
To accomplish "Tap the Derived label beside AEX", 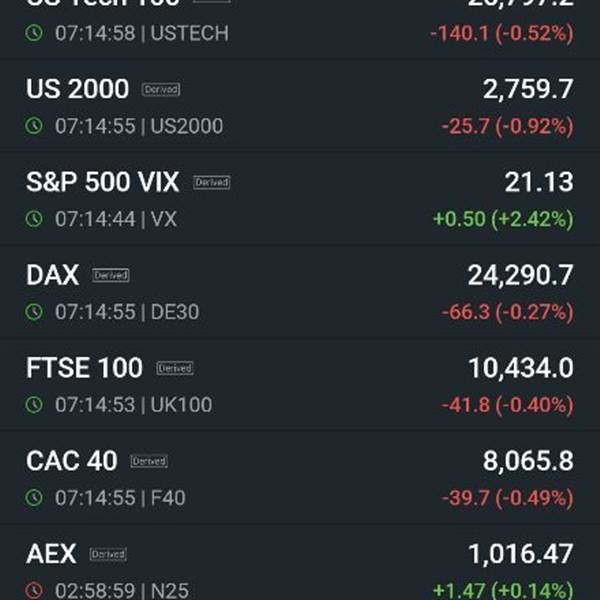I will [108, 554].
